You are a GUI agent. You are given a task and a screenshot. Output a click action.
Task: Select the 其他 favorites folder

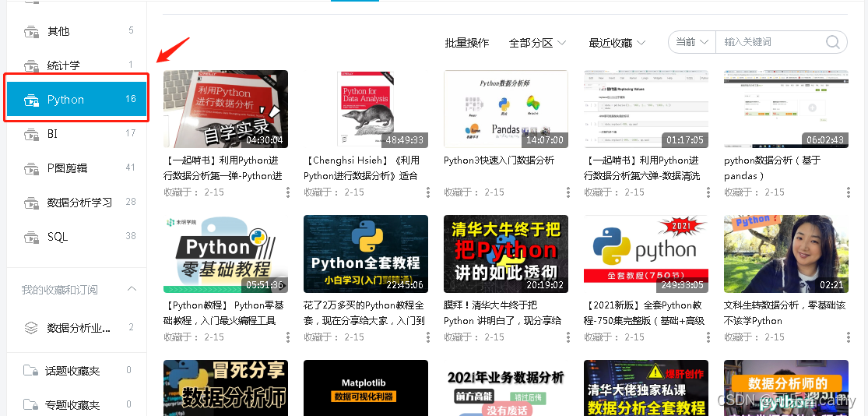click(x=77, y=31)
